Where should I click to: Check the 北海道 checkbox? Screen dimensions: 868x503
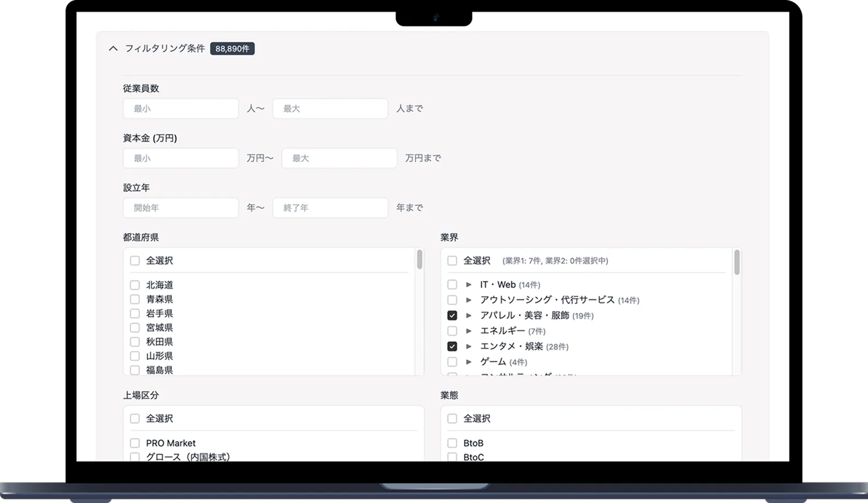pos(135,285)
